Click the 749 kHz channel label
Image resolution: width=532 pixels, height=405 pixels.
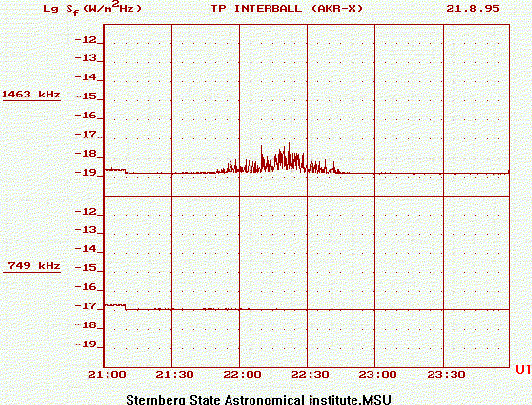(x=34, y=265)
